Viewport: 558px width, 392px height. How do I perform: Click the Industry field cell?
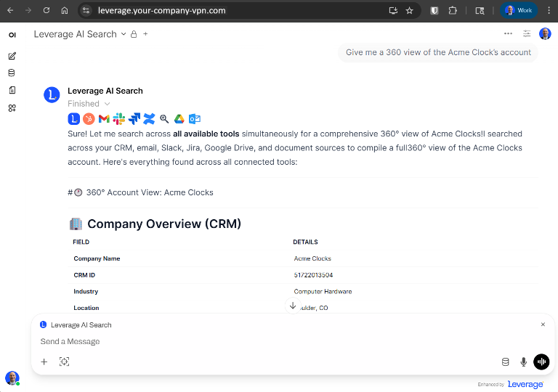86,291
